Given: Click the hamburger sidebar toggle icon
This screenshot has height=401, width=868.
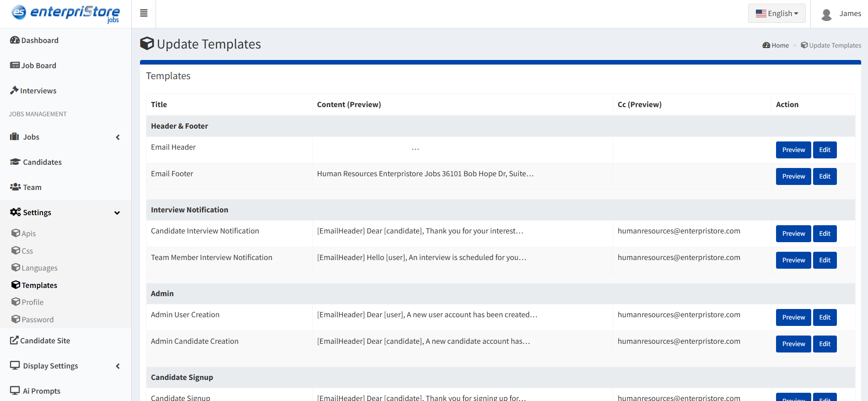Looking at the screenshot, I should tap(144, 13).
